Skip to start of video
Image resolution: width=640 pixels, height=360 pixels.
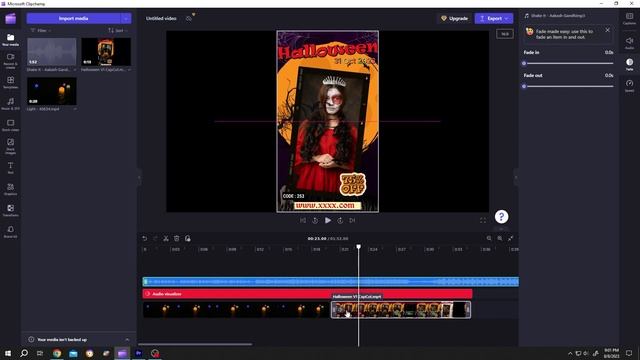tap(303, 220)
